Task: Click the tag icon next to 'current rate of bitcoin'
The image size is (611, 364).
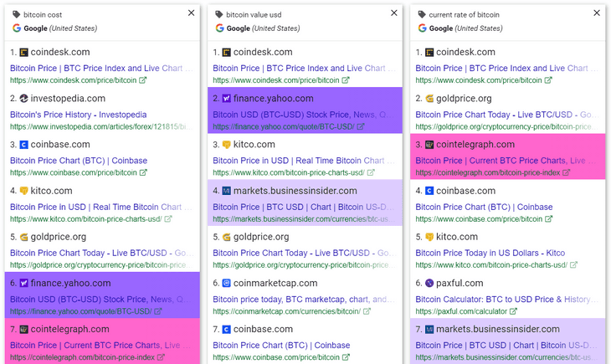Action: click(422, 15)
